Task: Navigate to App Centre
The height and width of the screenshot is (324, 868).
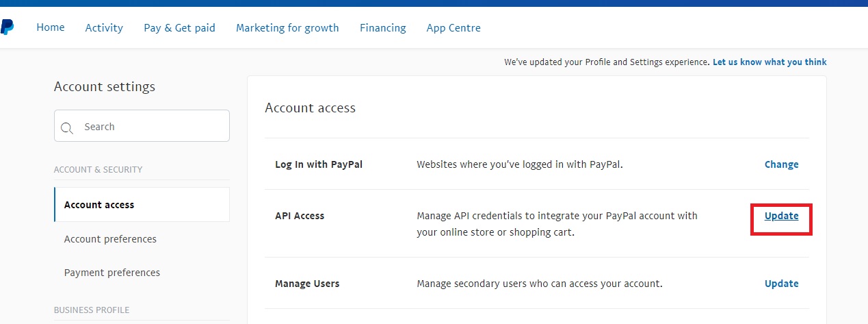Action: click(453, 28)
